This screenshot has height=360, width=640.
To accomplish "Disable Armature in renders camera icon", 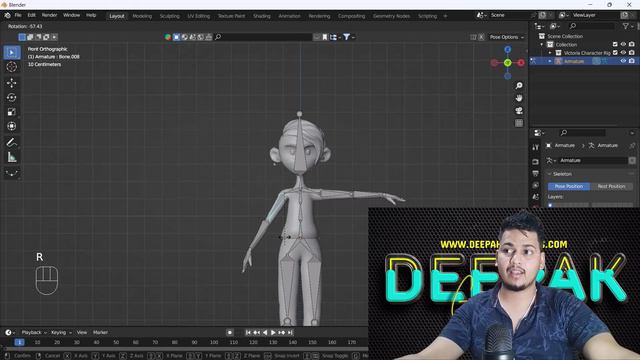I will click(632, 61).
